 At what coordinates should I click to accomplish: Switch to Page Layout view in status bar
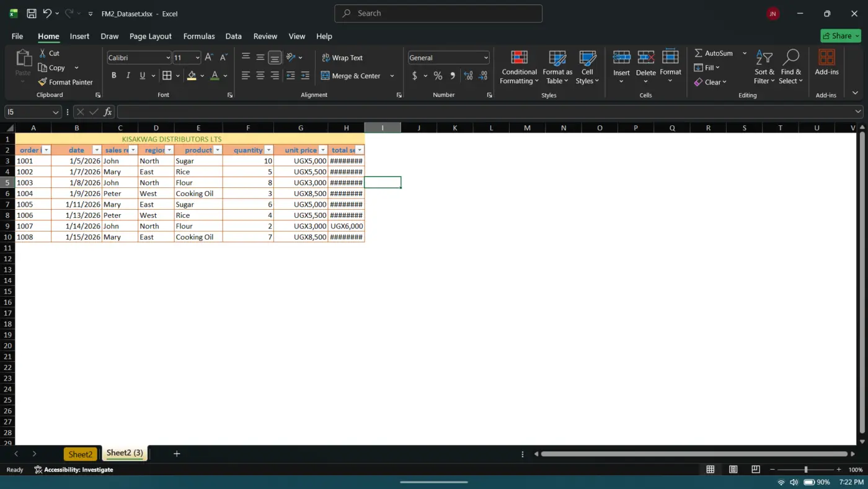coord(733,470)
